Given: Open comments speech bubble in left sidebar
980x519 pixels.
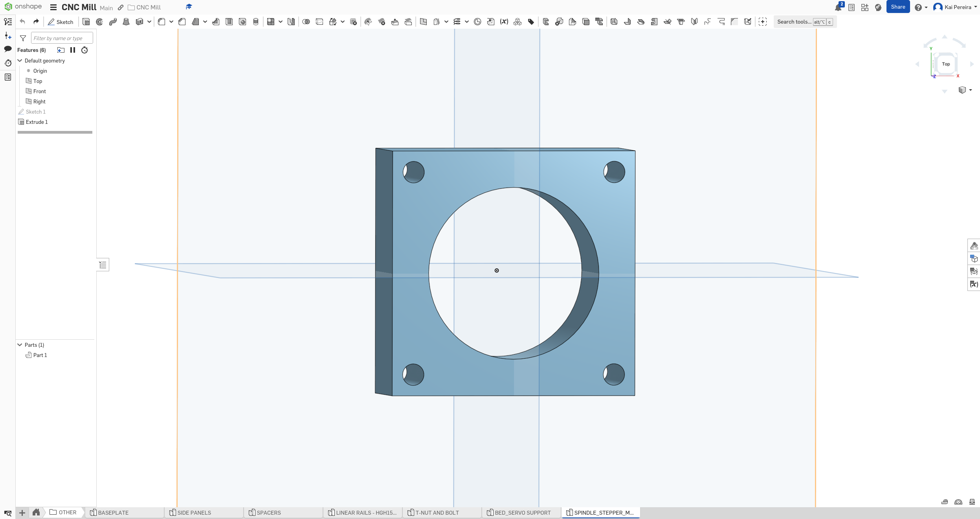Looking at the screenshot, I should pos(8,49).
